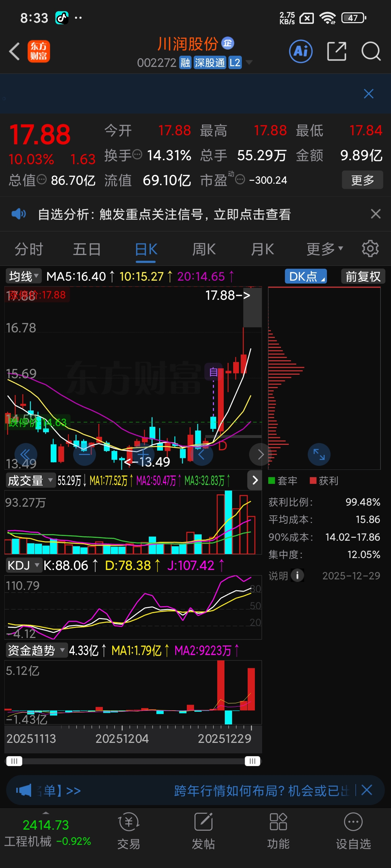Image resolution: width=391 pixels, height=868 pixels.
Task: Open the search magnifier icon
Action: coord(371,51)
